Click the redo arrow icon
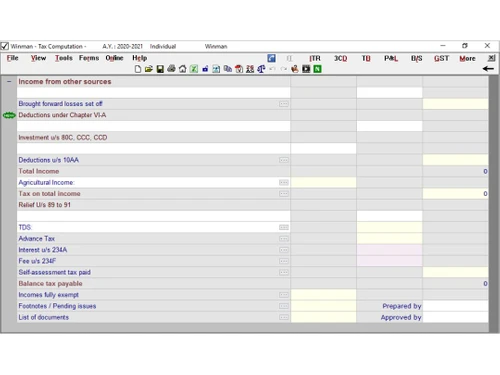500x375 pixels. pyautogui.click(x=284, y=69)
